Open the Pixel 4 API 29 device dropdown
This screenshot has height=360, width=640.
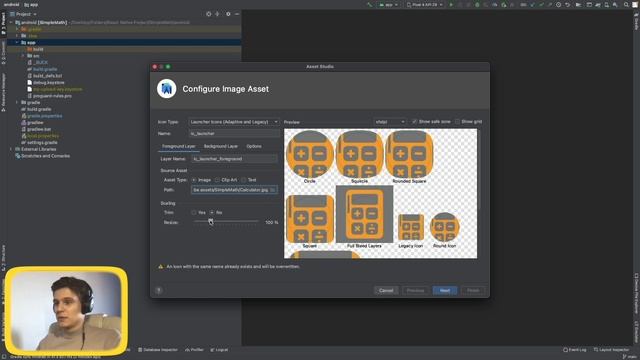pos(425,4)
